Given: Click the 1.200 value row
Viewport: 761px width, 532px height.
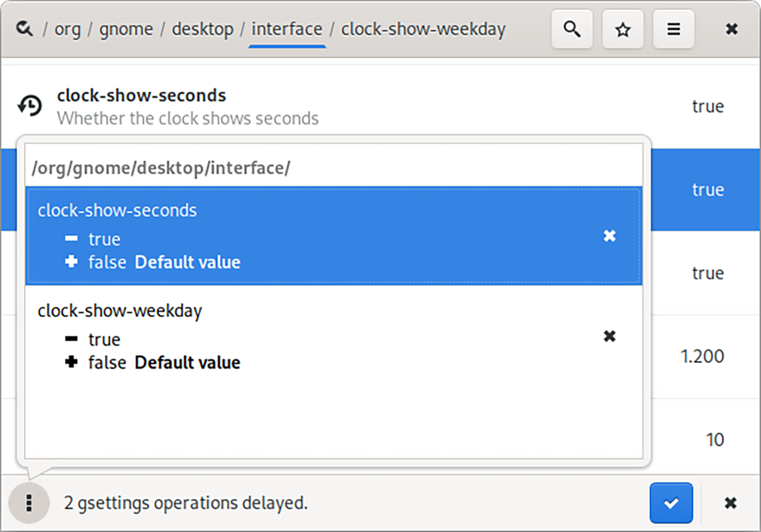Looking at the screenshot, I should [x=702, y=356].
